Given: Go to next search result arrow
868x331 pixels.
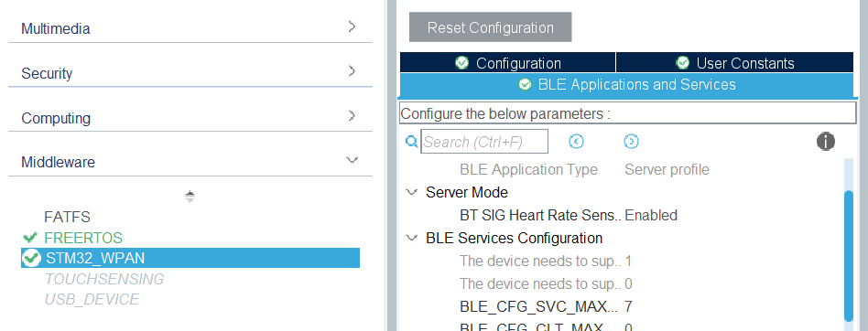Looking at the screenshot, I should pyautogui.click(x=631, y=142).
